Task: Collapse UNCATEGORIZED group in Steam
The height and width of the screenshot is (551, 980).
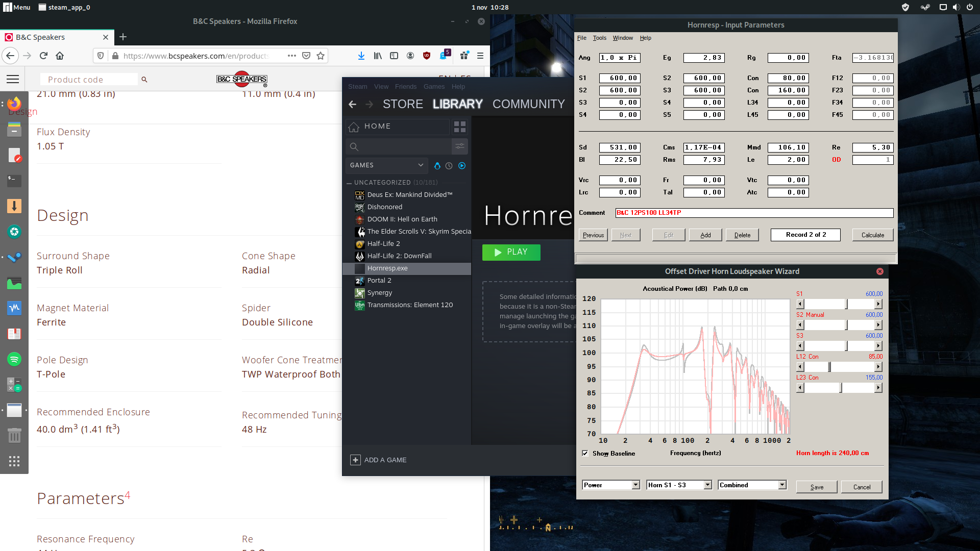Action: (x=349, y=183)
